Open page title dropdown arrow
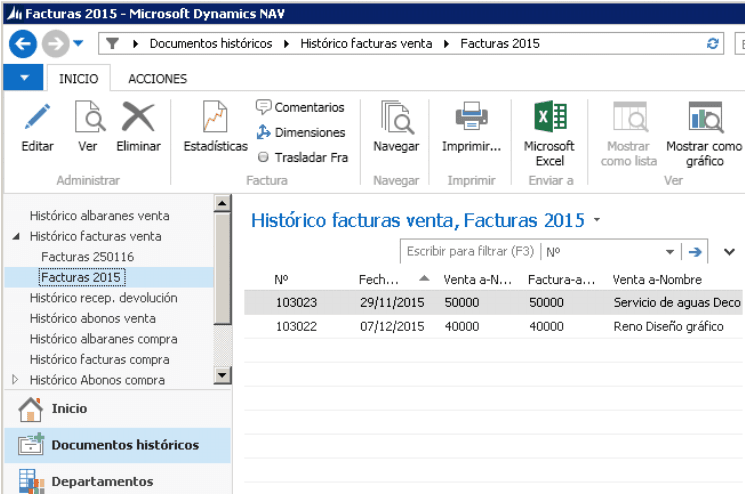The image size is (745, 494). point(597,220)
